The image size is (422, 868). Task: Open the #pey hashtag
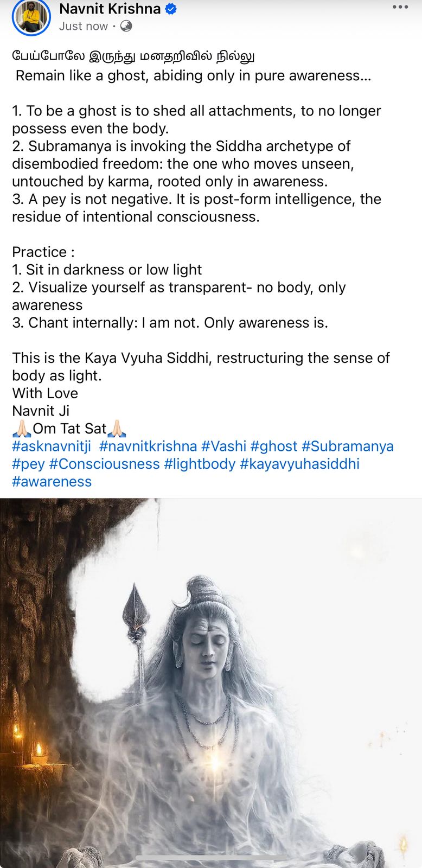click(28, 464)
